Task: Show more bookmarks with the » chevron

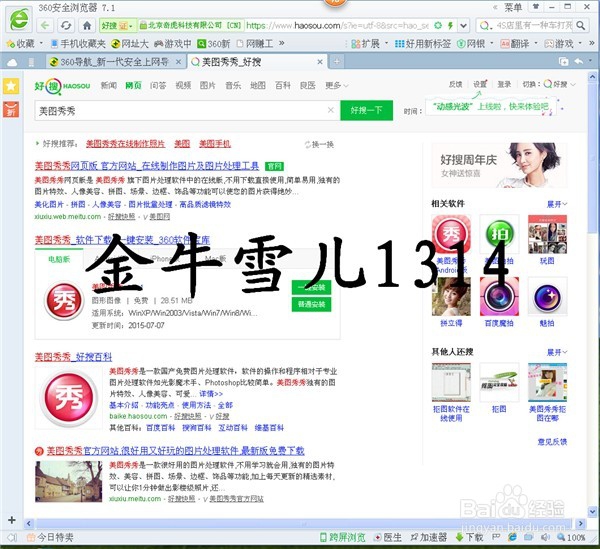Action: (282, 43)
